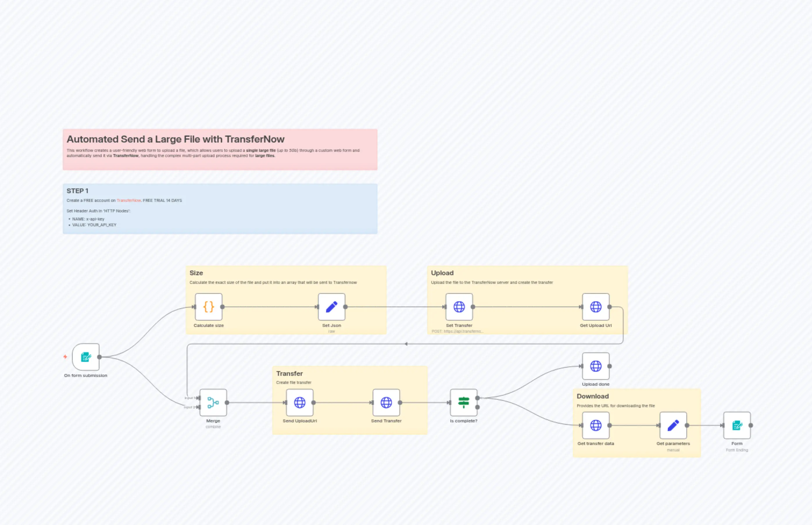The width and height of the screenshot is (812, 525).
Task: Click the lightning bolt trigger indicator
Action: click(x=65, y=357)
